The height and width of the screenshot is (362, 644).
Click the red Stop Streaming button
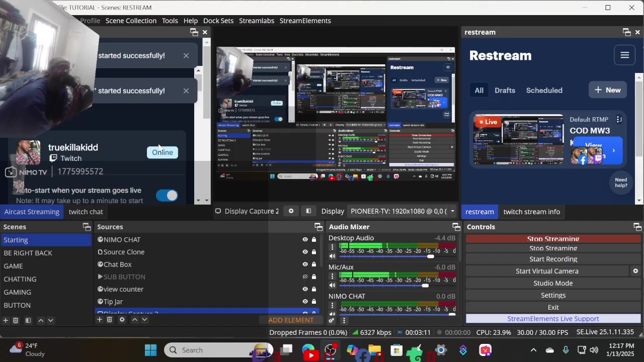[553, 239]
